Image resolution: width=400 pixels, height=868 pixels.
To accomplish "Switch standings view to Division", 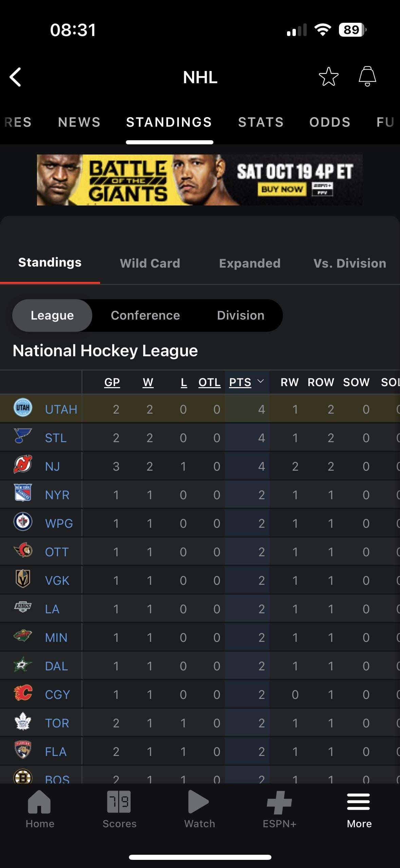I will point(241,315).
